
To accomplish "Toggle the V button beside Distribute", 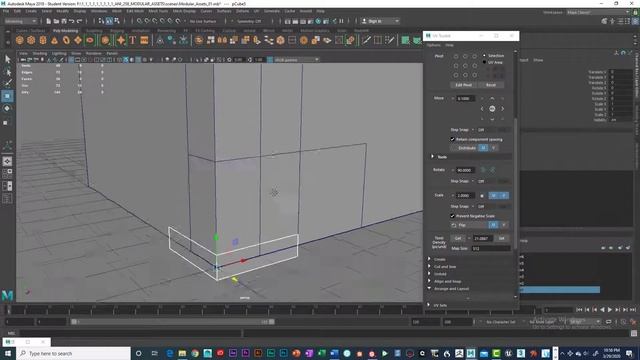I will click(x=493, y=148).
